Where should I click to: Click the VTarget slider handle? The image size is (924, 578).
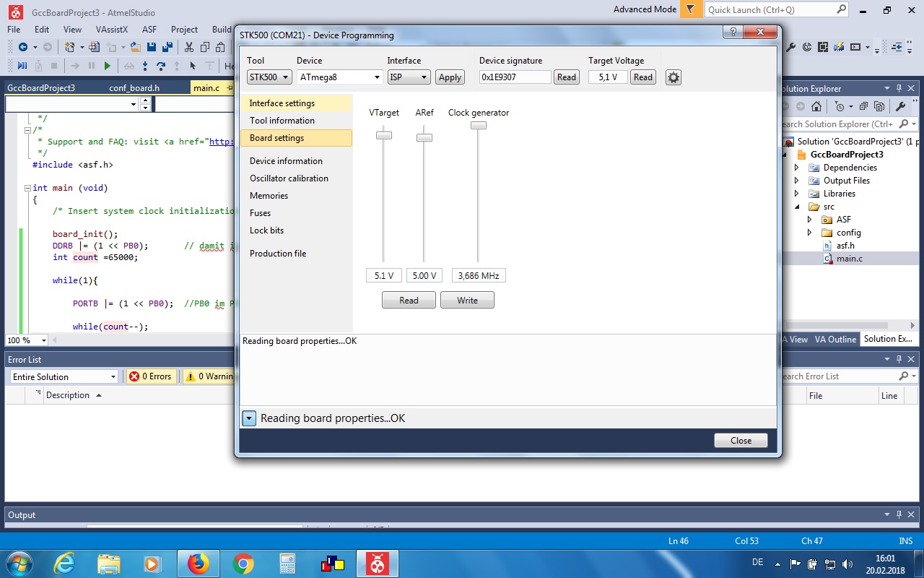(x=384, y=135)
